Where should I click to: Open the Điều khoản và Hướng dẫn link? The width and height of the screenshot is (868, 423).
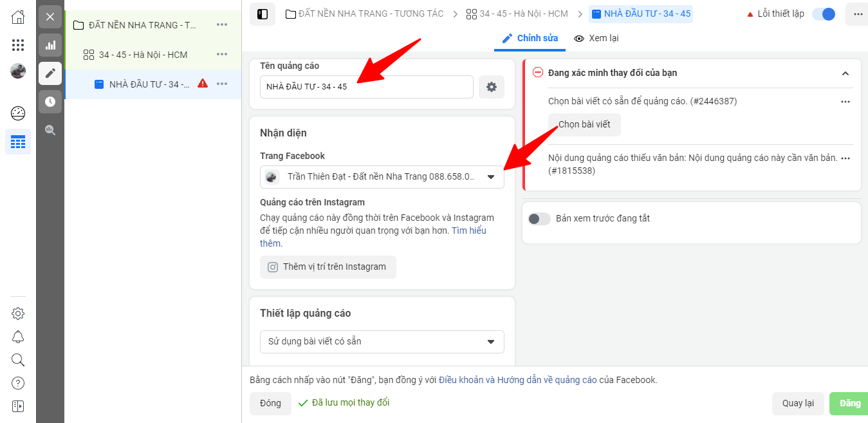pos(518,380)
